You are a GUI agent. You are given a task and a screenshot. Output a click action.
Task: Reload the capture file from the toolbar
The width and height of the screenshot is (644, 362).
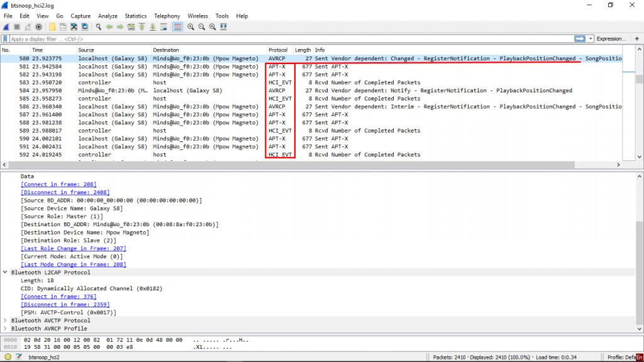point(84,27)
